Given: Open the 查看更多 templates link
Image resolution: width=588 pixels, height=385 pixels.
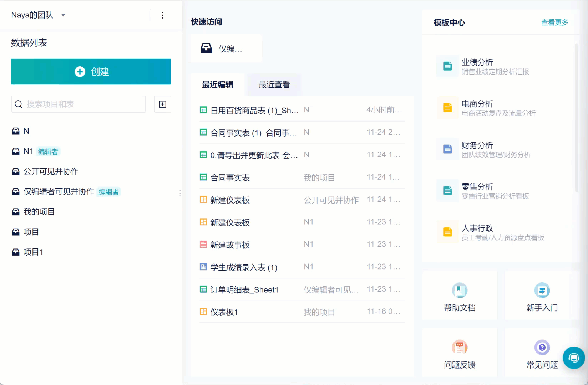Looking at the screenshot, I should tap(554, 22).
